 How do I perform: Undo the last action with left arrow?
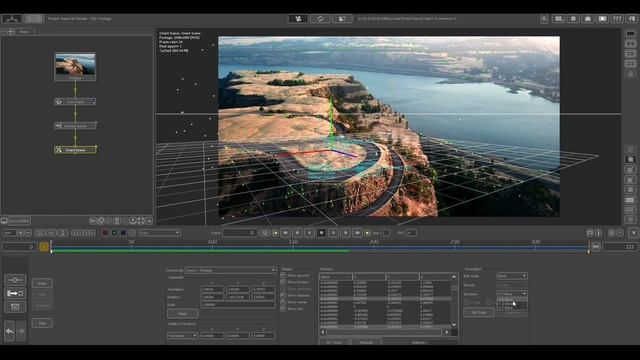(x=9, y=331)
